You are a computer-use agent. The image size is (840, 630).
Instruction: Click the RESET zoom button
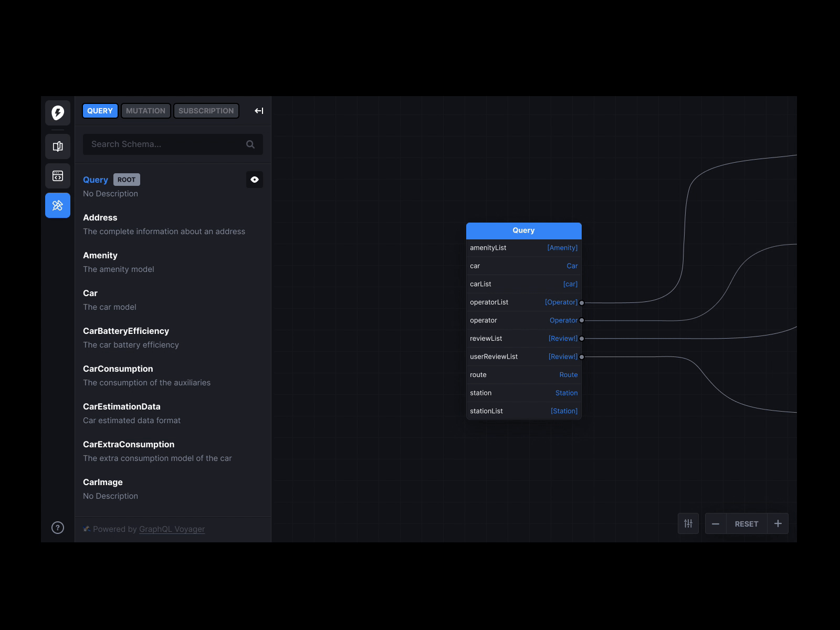pyautogui.click(x=746, y=523)
